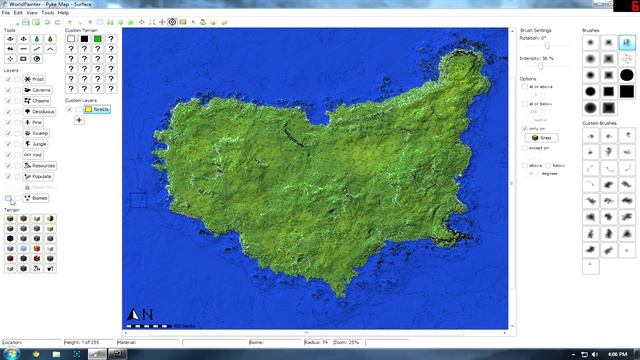Uncheck the checked box beside forests custom layer
The height and width of the screenshot is (360, 640).
[x=69, y=109]
